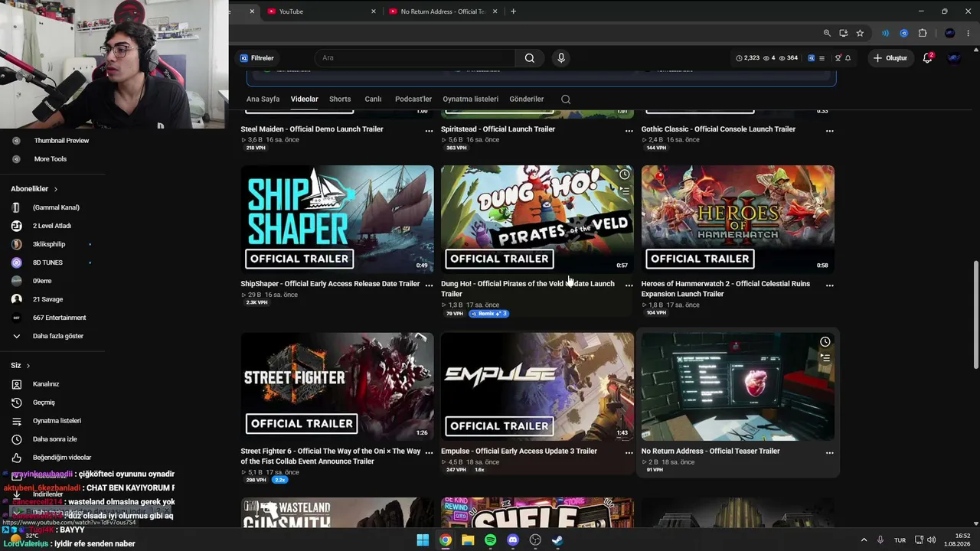
Task: Go to the Canlı tab
Action: coord(373,99)
